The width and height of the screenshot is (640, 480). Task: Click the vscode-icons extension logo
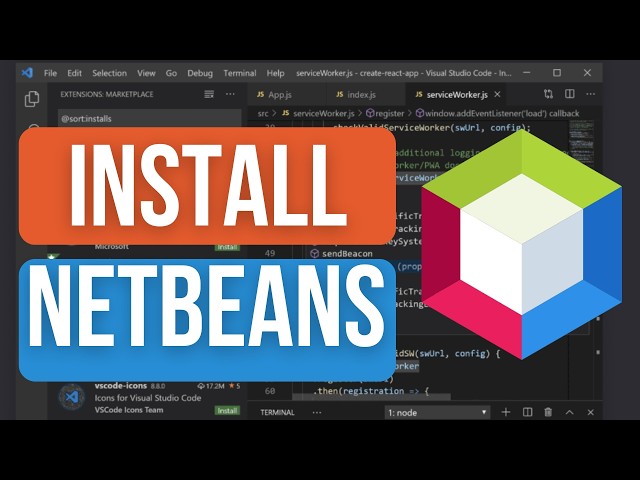tap(71, 397)
